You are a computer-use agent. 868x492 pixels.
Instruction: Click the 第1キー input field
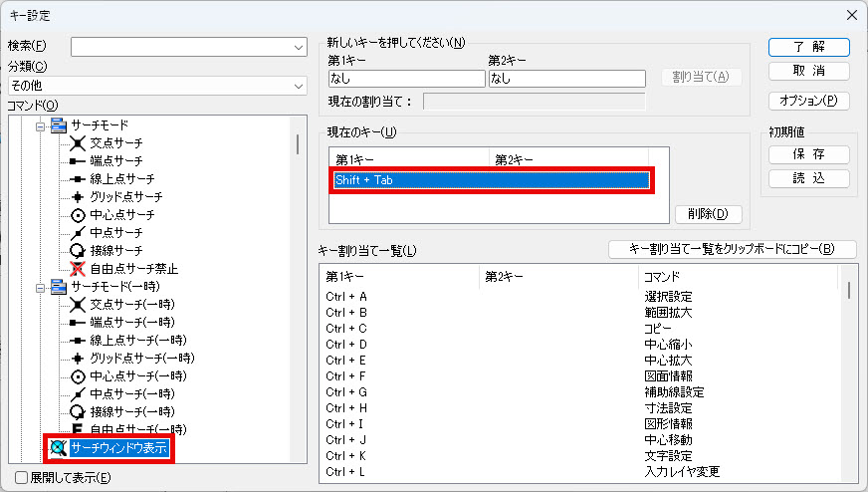pyautogui.click(x=406, y=78)
